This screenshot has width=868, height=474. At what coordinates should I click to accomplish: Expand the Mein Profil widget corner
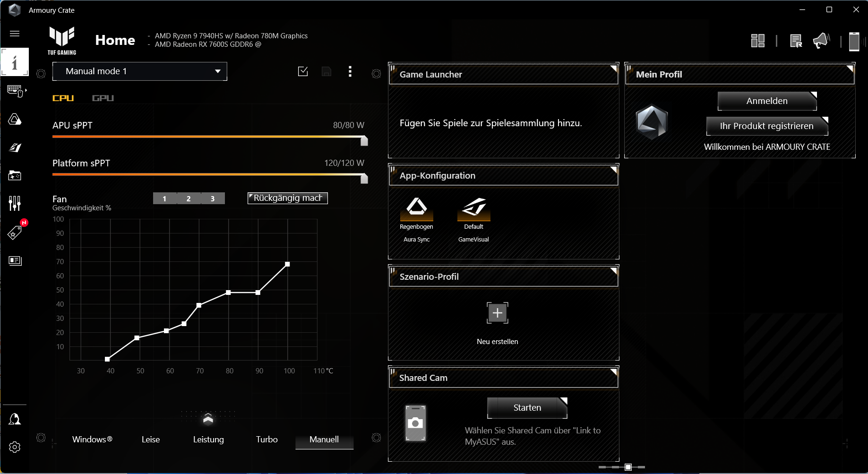[x=850, y=69]
